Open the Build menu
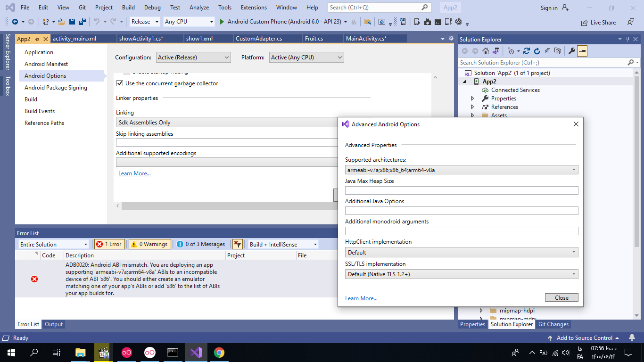 [x=128, y=8]
